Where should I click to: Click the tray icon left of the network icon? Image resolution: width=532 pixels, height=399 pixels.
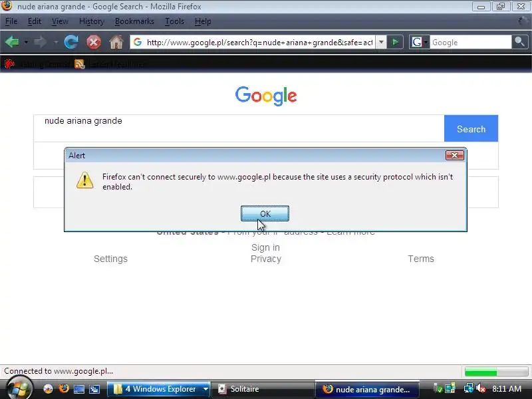450,388
